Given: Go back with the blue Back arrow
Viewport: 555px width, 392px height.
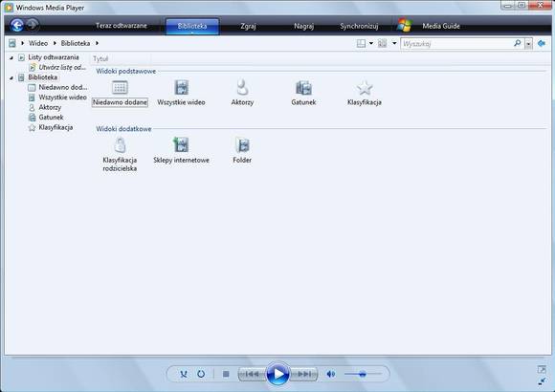Looking at the screenshot, I should pyautogui.click(x=17, y=25).
